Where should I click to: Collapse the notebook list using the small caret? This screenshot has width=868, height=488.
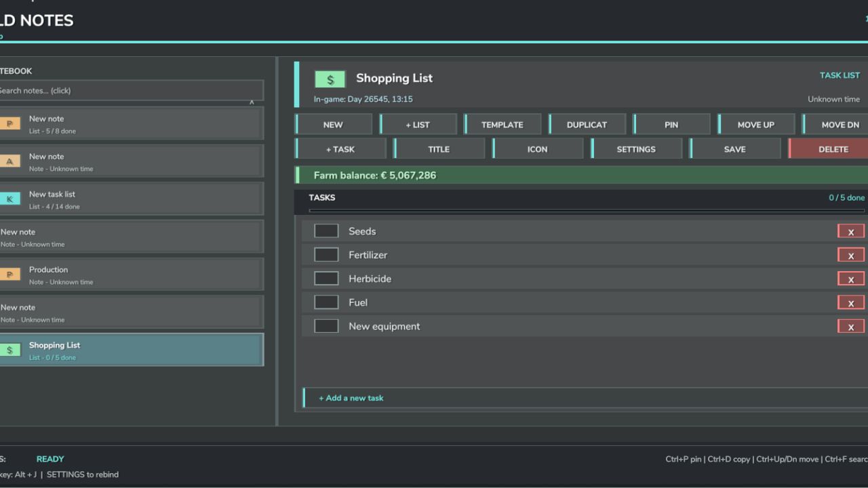coord(252,102)
